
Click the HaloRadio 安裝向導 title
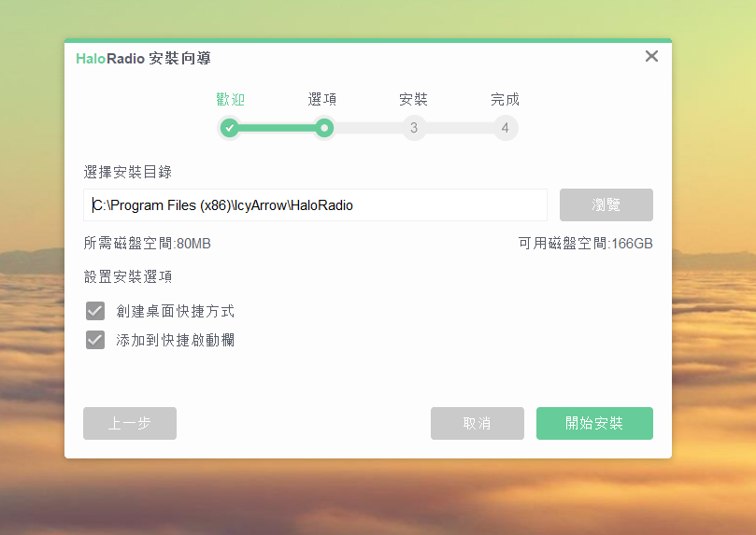point(143,58)
